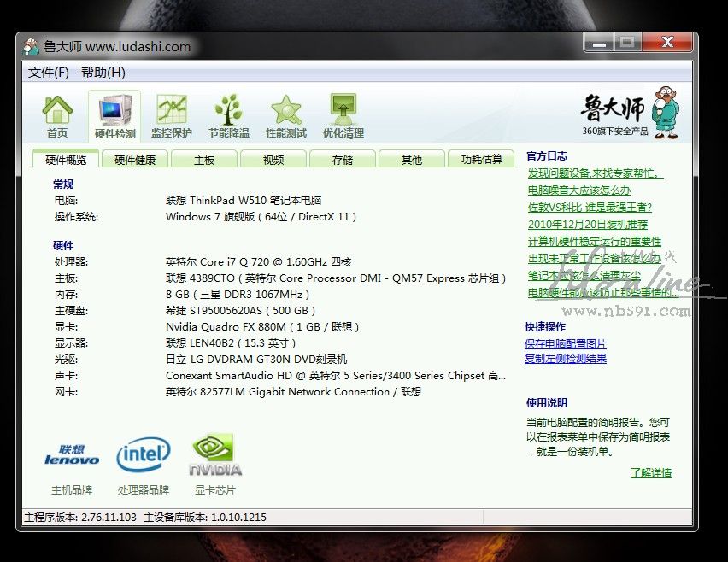The height and width of the screenshot is (562, 728).
Task: Close the 鲁大师 window
Action: coord(667,42)
